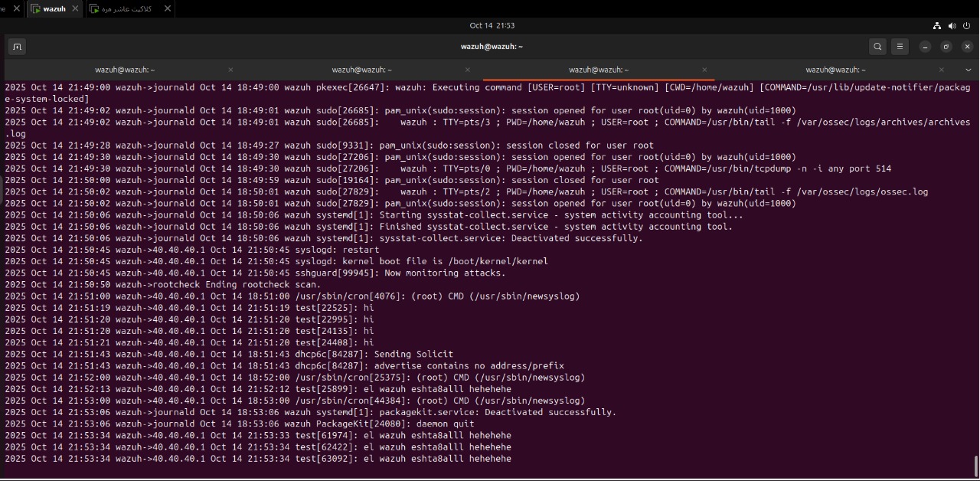Screen dimensions: 980x481
Task: Click the power icon in the top bar
Action: point(967,26)
